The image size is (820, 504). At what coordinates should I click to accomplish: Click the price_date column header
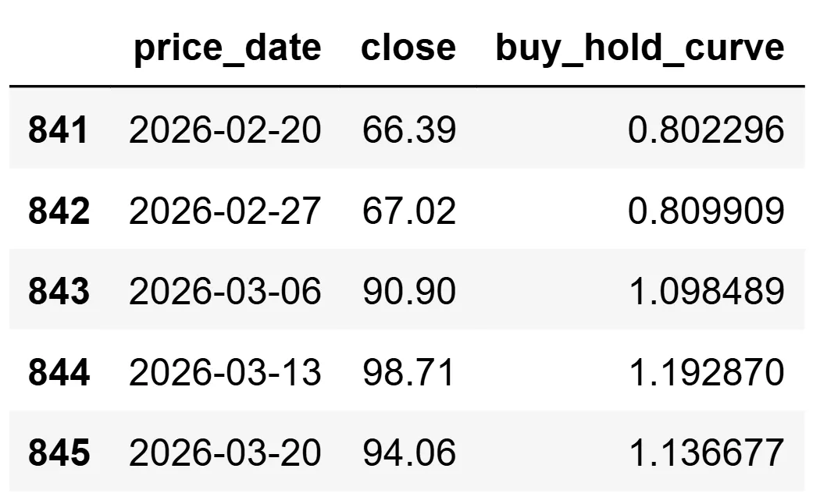point(226,48)
